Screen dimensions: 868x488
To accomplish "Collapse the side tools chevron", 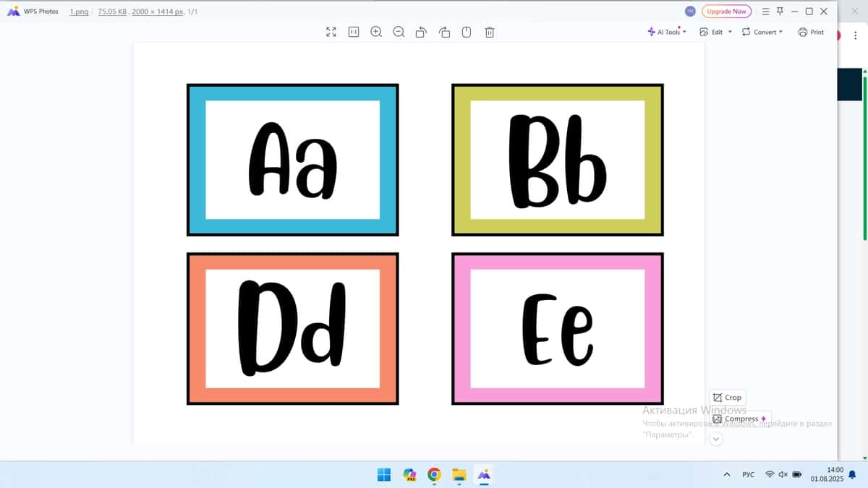I will (716, 439).
